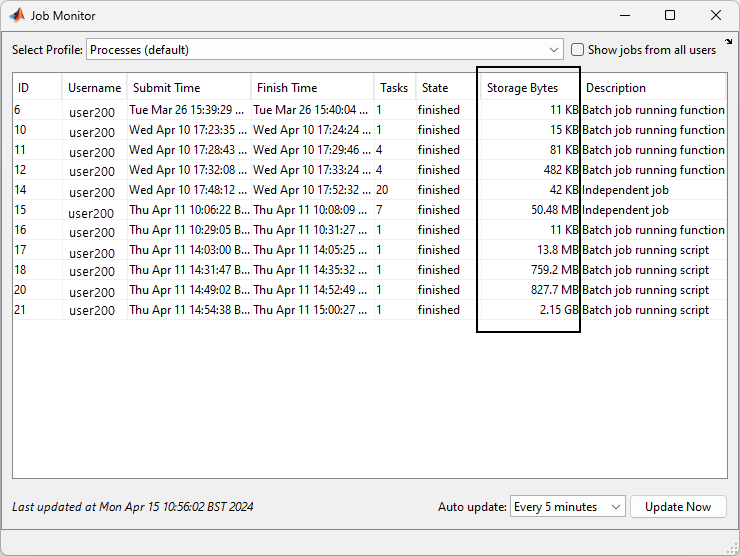Open the Auto update interval dropdown

[x=568, y=507]
